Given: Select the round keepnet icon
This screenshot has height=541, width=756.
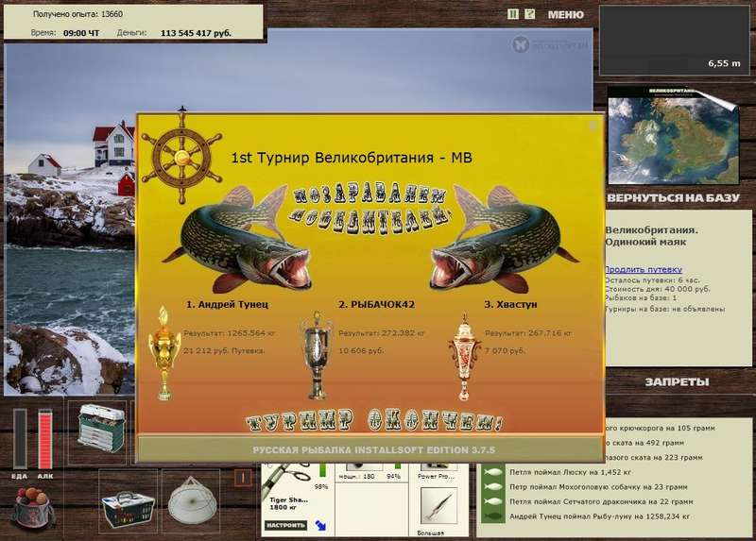Looking at the screenshot, I should 192,501.
